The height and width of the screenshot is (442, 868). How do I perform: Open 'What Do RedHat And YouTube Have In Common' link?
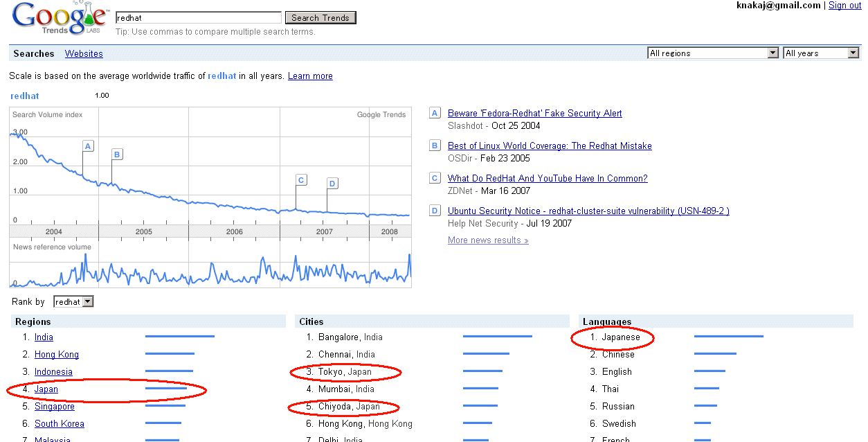point(548,178)
